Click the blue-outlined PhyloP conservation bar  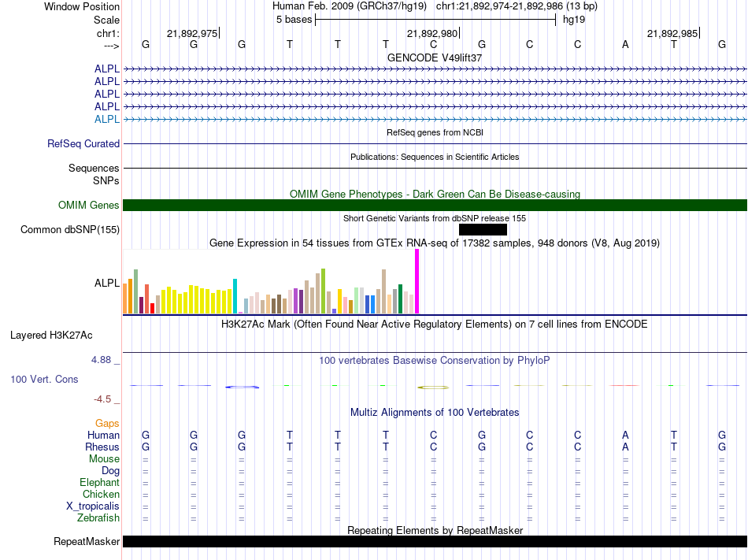243,387
